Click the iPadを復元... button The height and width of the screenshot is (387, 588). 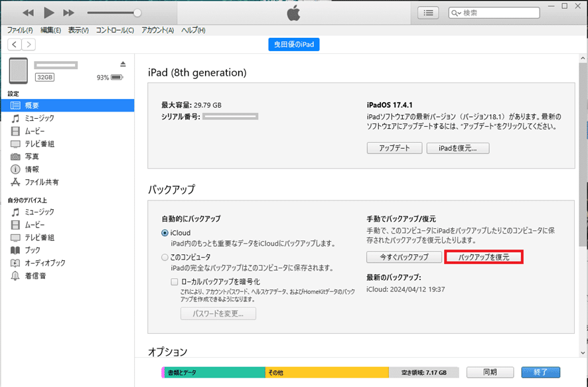click(458, 148)
